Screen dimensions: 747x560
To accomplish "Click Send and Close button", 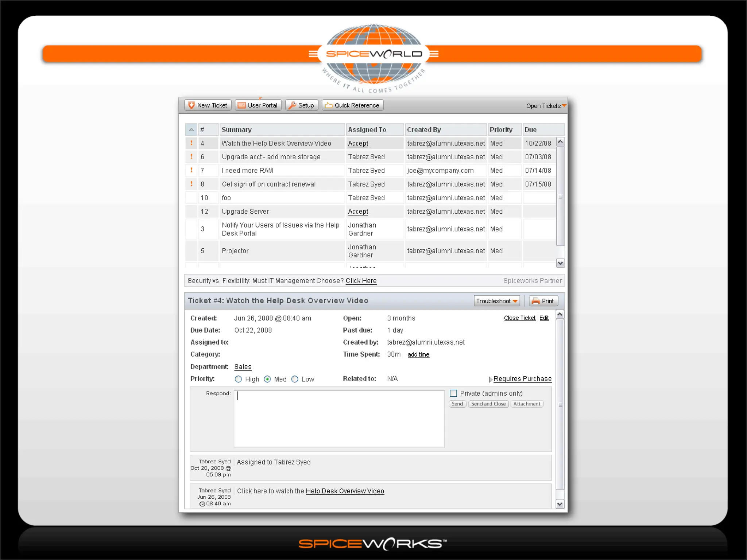I will [488, 404].
